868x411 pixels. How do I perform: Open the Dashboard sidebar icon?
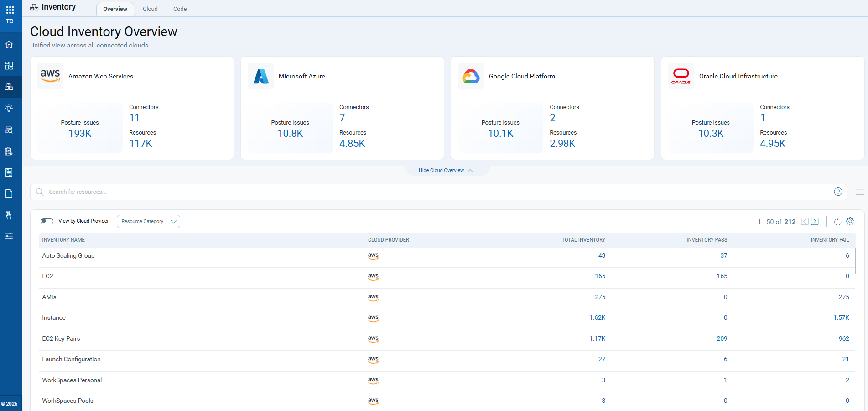(x=9, y=66)
